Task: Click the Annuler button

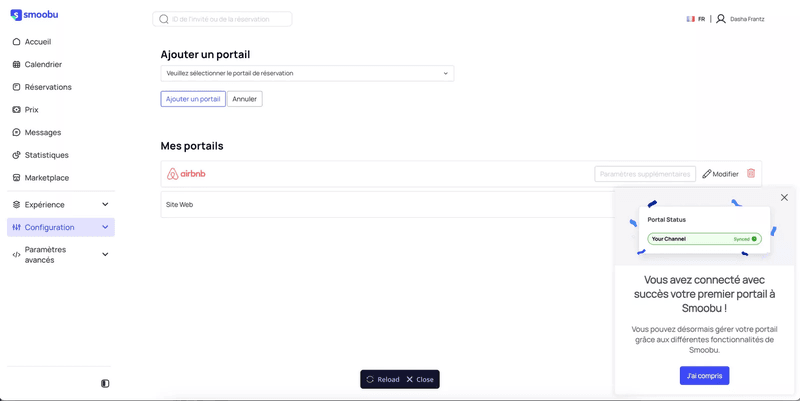Action: click(245, 99)
